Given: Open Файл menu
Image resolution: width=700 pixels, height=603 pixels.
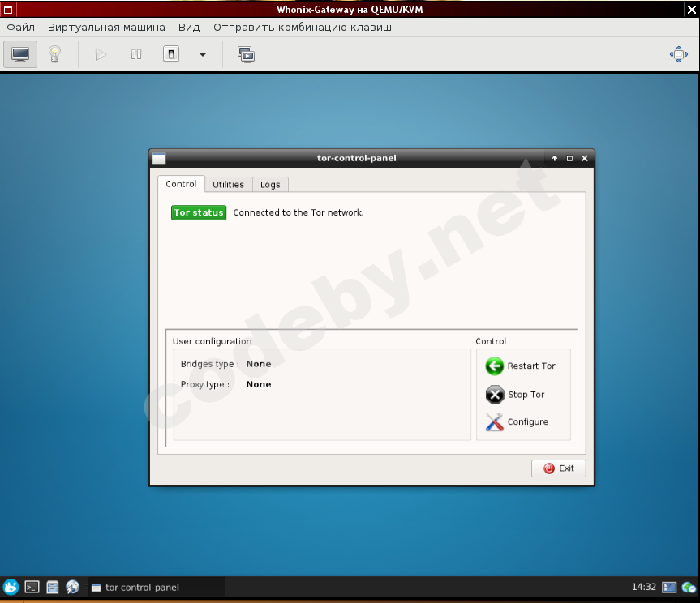Looking at the screenshot, I should 20,28.
